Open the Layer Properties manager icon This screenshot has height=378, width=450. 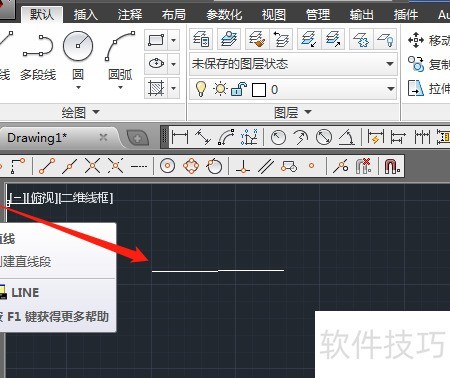(201, 39)
